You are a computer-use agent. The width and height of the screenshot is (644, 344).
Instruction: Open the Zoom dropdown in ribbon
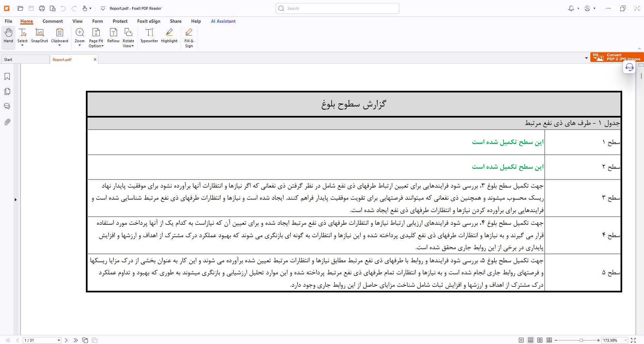pyautogui.click(x=79, y=45)
